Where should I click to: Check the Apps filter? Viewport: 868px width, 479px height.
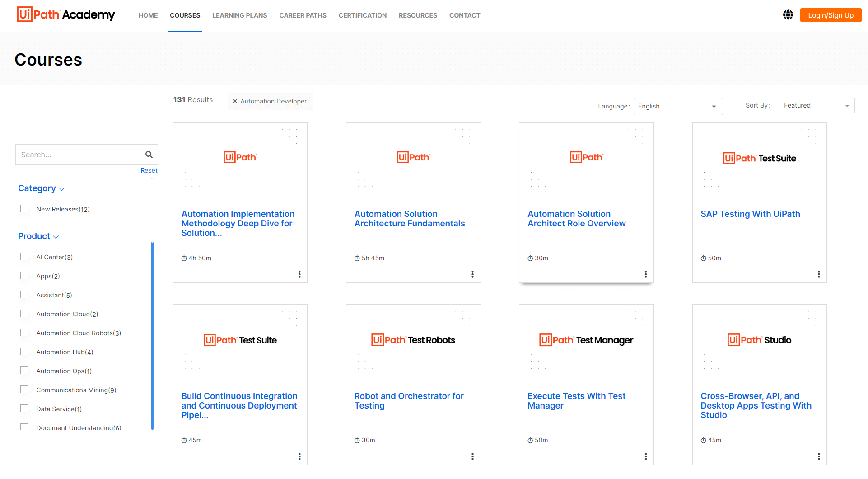24,276
